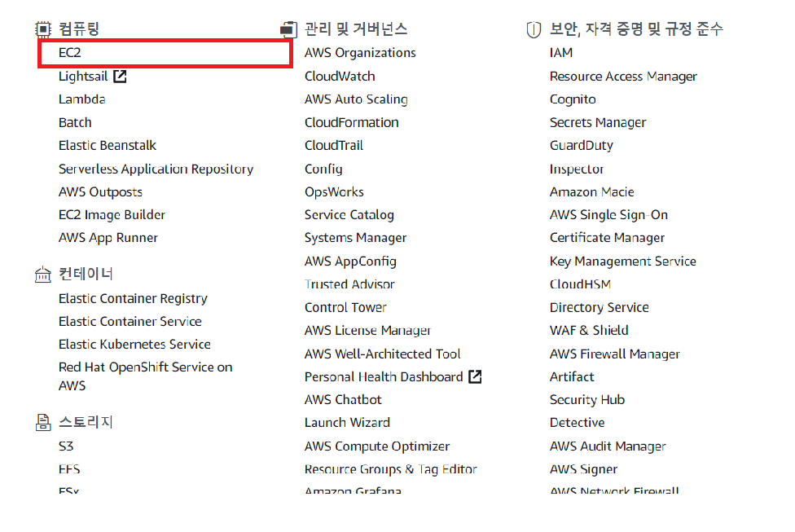
Task: Click the external link icon beside Lightsail
Action: 121,77
